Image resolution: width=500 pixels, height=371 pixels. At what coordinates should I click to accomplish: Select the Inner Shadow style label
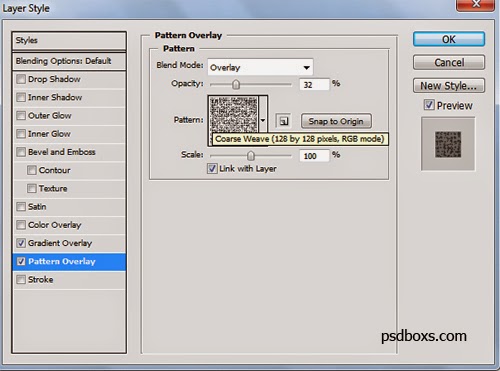55,97
